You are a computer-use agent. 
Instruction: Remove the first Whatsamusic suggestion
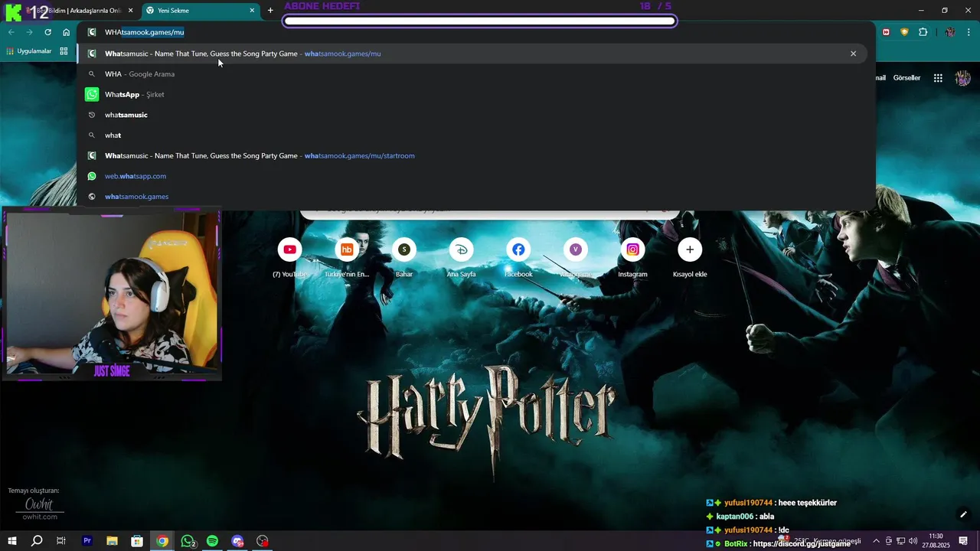[853, 54]
